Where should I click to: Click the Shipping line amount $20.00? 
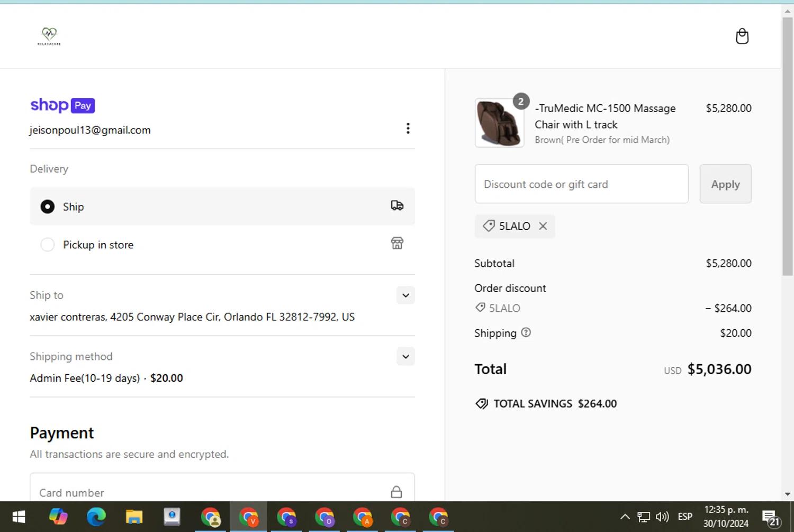[x=736, y=333]
